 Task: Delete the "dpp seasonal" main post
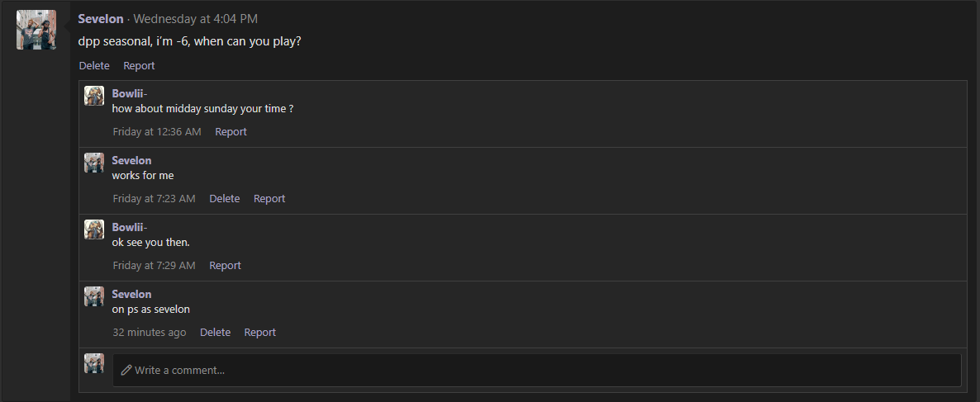94,65
